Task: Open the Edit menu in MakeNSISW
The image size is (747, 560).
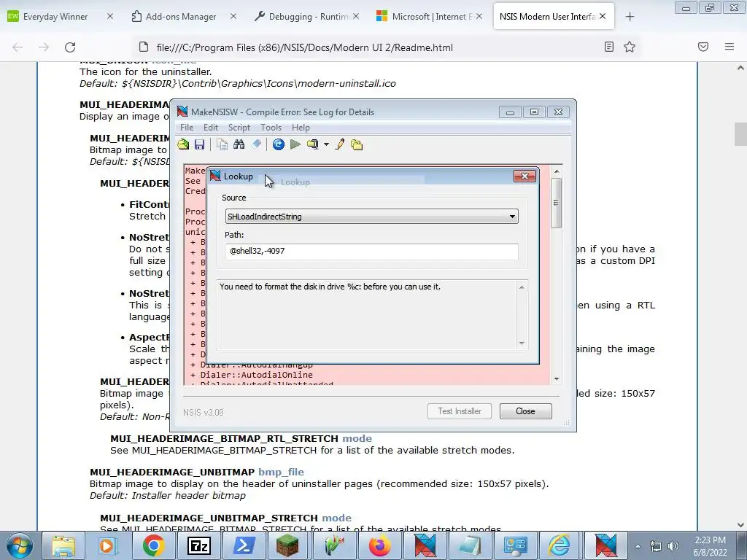Action: tap(211, 128)
